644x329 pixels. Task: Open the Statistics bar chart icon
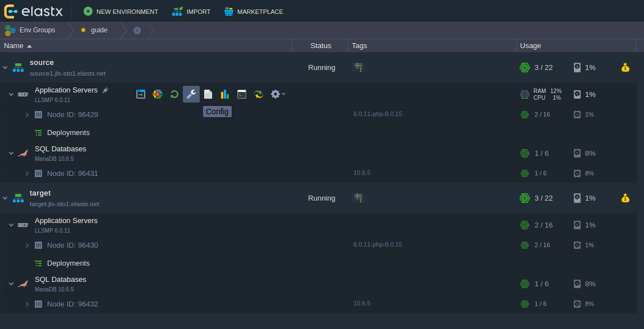click(x=224, y=94)
